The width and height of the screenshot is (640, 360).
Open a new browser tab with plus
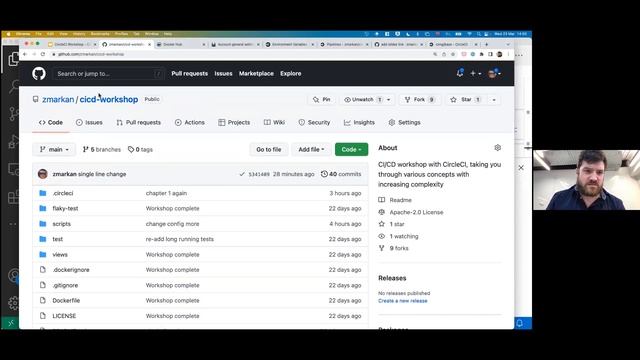[486, 44]
